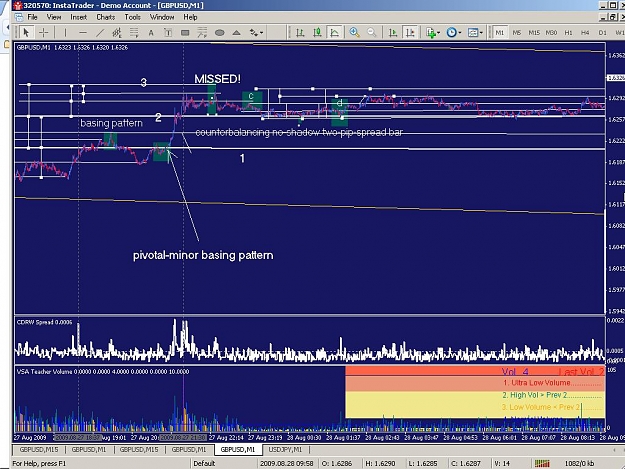Screen dimensions: 625x469
Task: Pick the Draw Vertical Line tool
Action: tap(65, 33)
